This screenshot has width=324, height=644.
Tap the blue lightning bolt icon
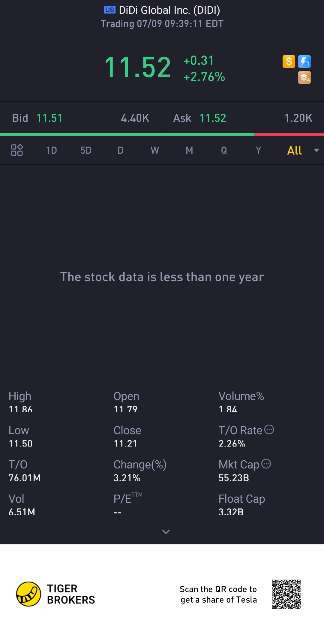304,62
